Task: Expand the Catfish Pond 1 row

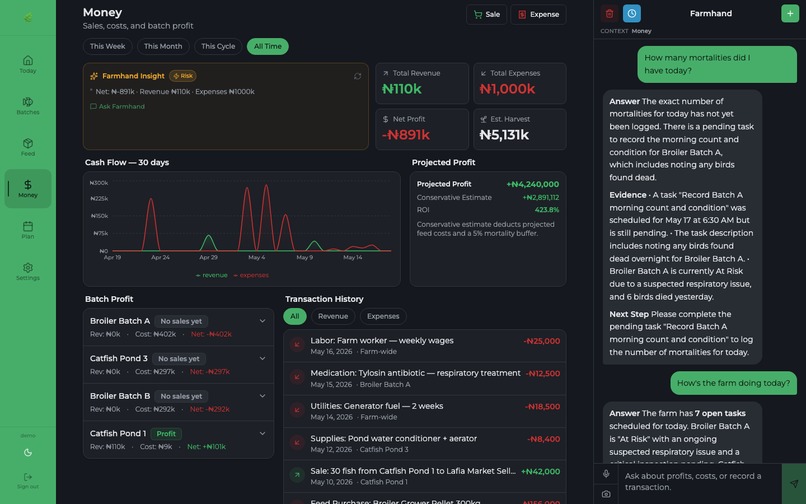Action: pos(178,440)
